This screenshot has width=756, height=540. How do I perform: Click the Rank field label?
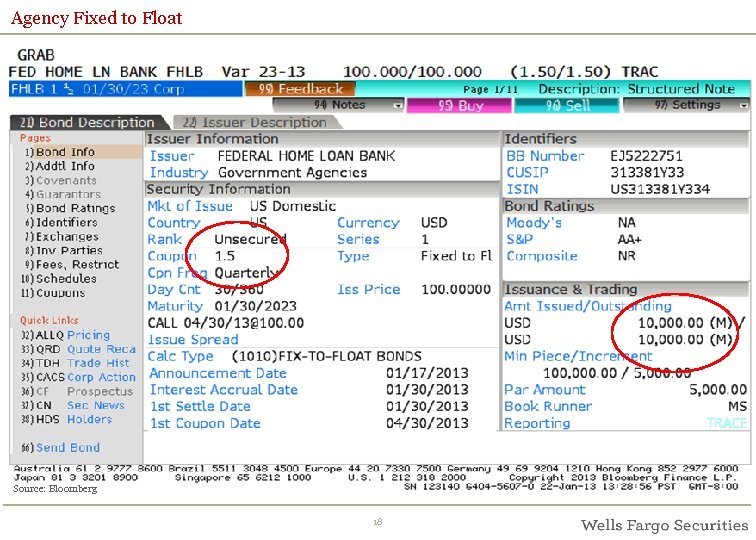[x=164, y=240]
